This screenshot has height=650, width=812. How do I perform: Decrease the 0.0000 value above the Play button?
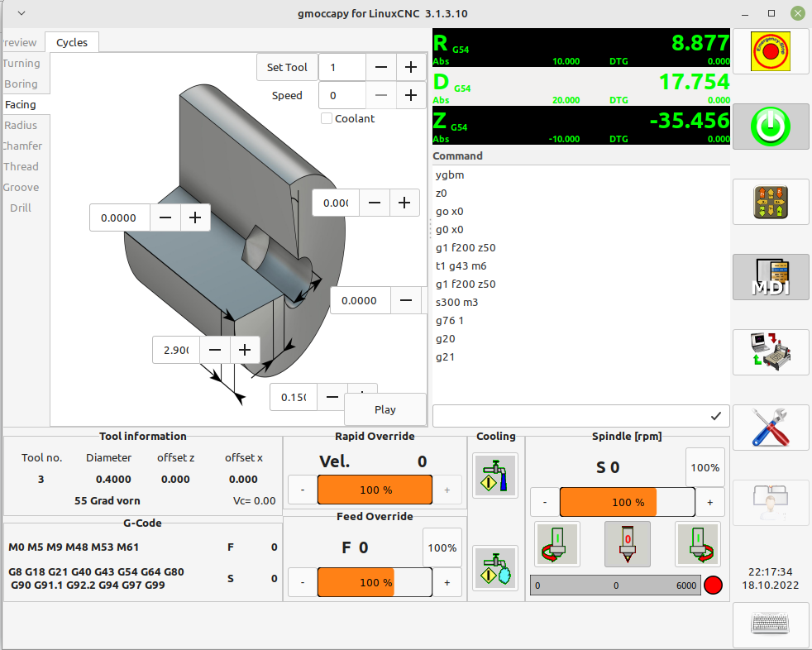(x=406, y=300)
